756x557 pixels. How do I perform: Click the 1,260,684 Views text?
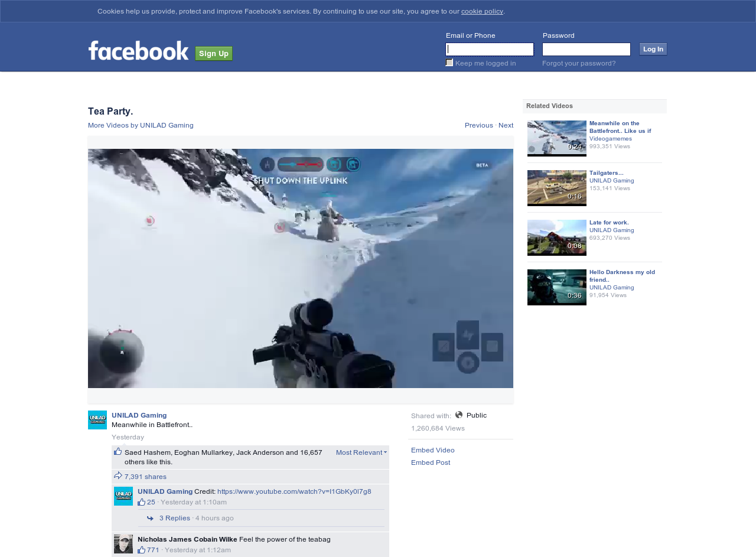point(438,428)
